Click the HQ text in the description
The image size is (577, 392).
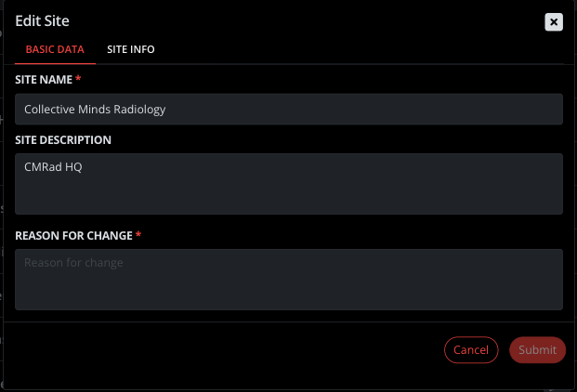pyautogui.click(x=73, y=167)
